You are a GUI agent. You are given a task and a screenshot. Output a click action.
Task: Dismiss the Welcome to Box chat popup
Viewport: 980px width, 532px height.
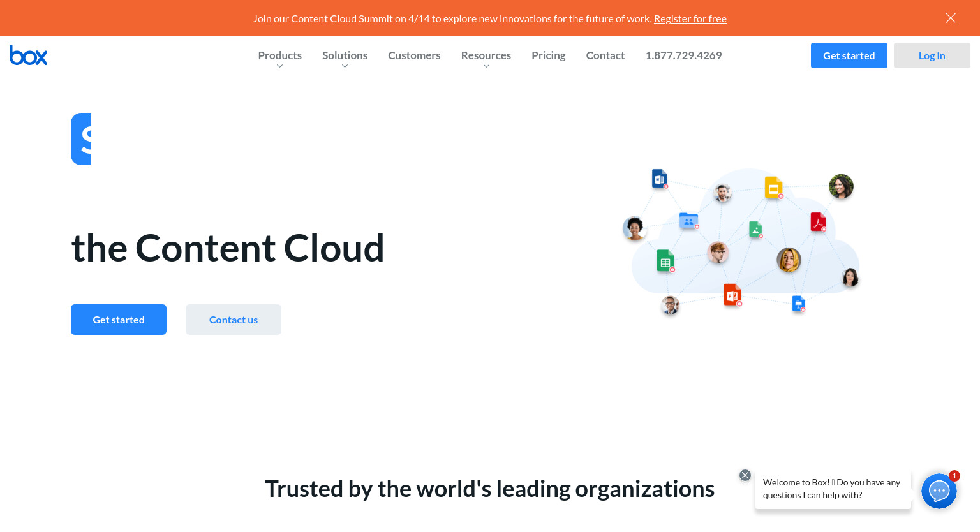pyautogui.click(x=745, y=475)
